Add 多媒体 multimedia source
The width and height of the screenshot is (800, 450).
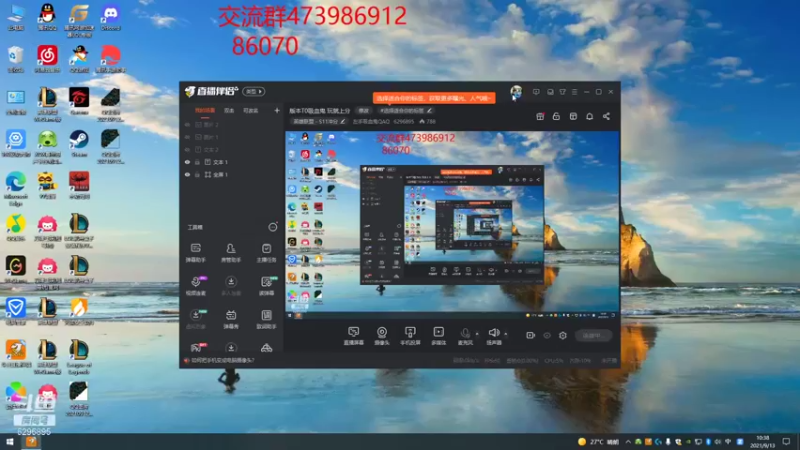coord(438,336)
